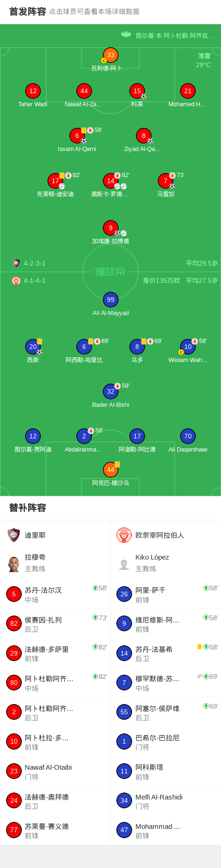Tap blue number 32 Bader Al-Bishi
The width and height of the screenshot is (221, 868).
[x=111, y=391]
